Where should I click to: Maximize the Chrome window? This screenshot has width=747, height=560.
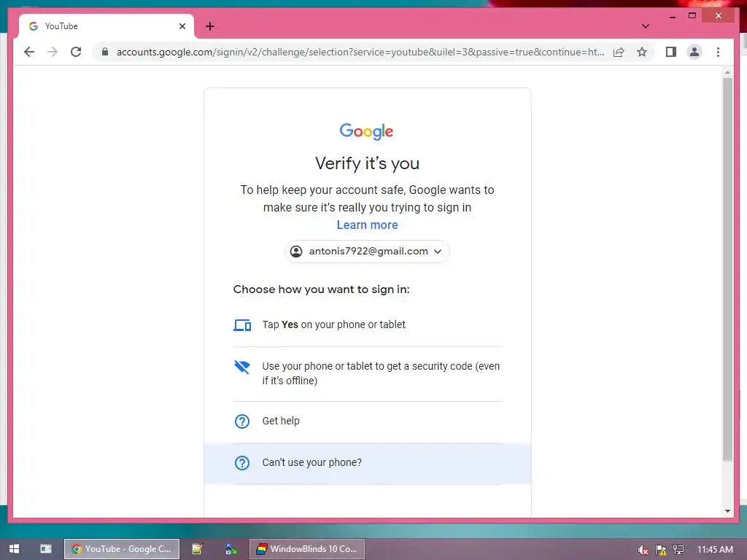click(x=692, y=16)
